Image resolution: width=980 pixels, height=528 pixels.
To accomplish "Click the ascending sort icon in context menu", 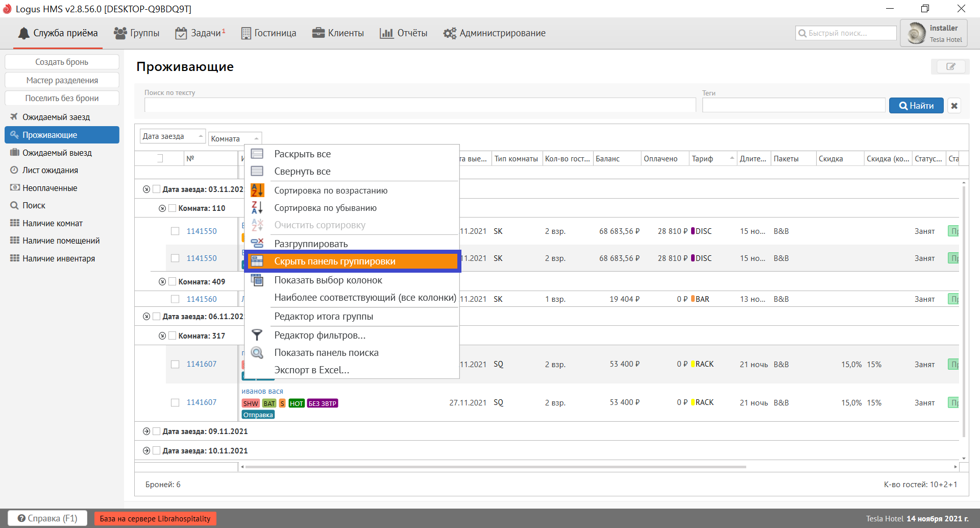I will tap(257, 190).
